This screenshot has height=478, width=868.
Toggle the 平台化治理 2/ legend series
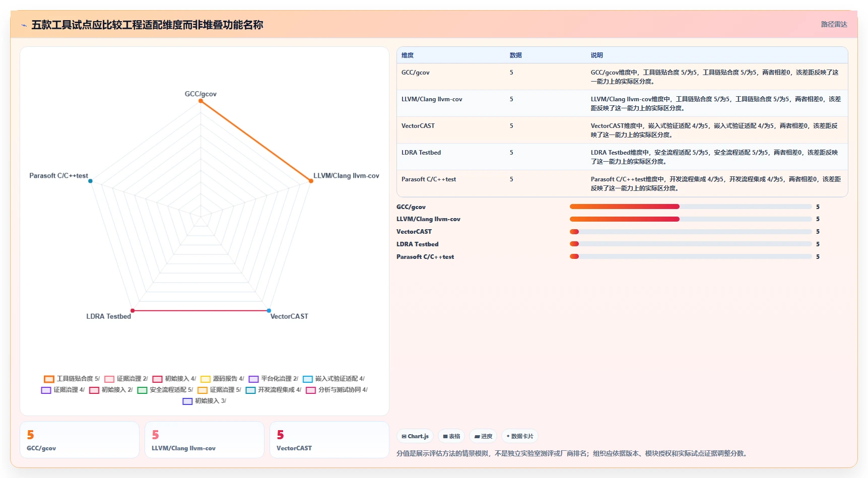point(274,379)
